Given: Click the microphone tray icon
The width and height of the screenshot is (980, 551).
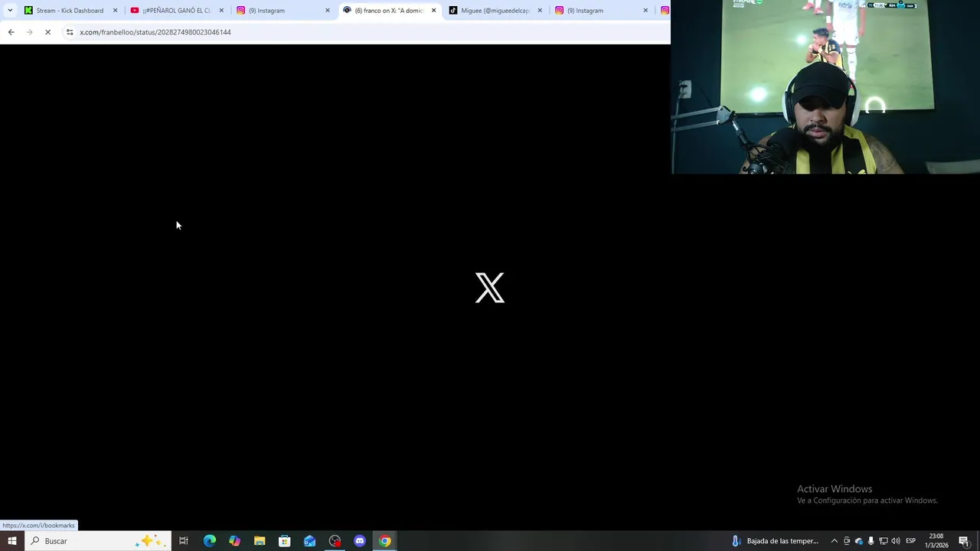Looking at the screenshot, I should tap(871, 541).
